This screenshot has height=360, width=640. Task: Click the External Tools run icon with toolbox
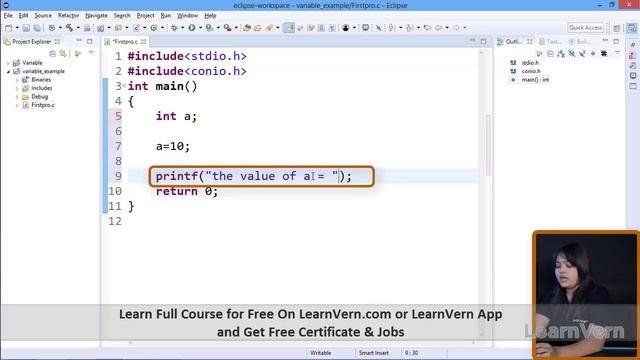227,28
